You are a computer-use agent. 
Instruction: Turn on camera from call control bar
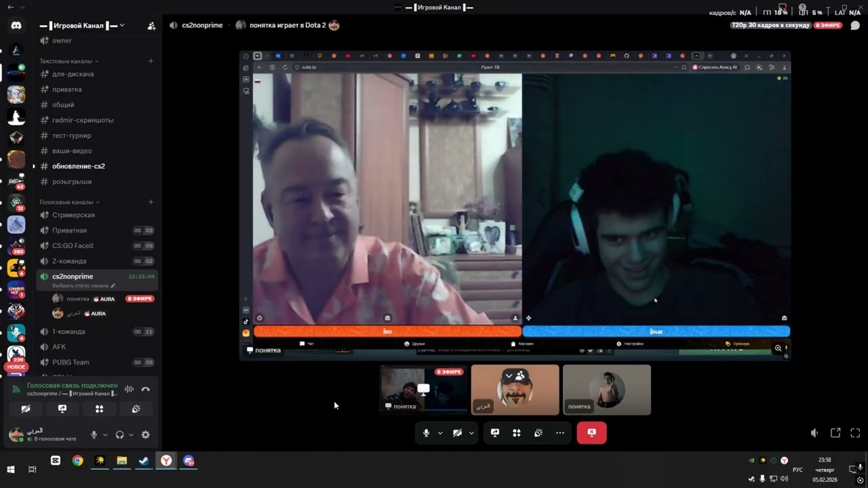457,433
